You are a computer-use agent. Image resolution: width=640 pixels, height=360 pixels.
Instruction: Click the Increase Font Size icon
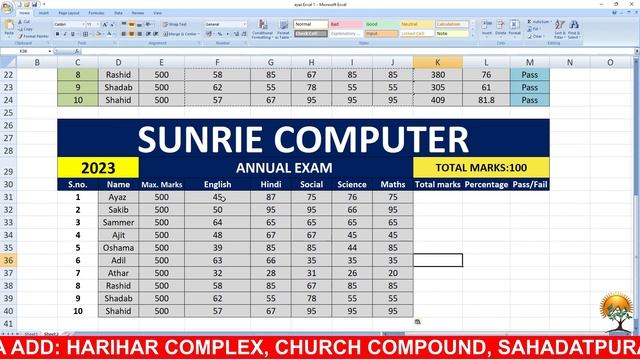[x=105, y=24]
